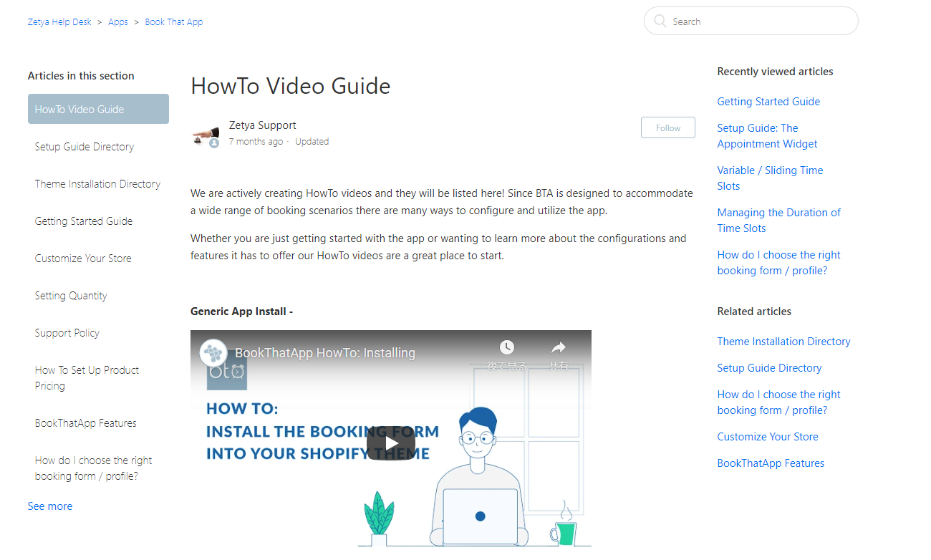Open Managing the Duration of Time Slots
This screenshot has width=931, height=560.
pos(778,221)
